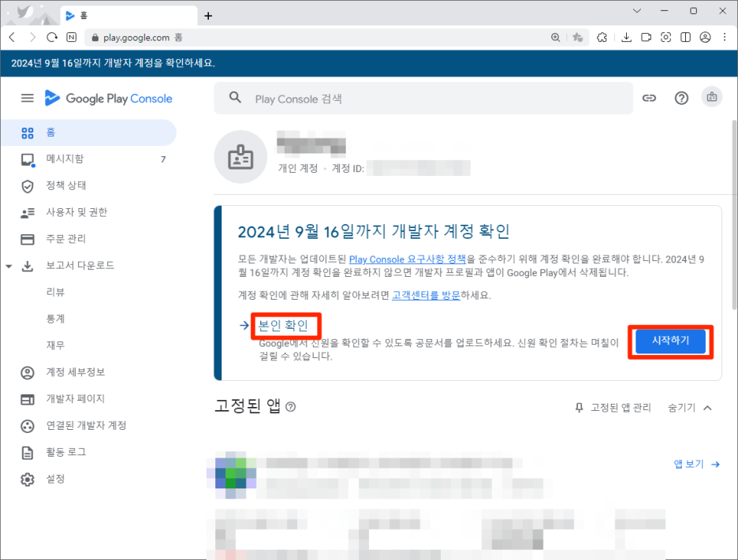This screenshot has height=560, width=738.
Task: Open the 고객센터를 방문 link
Action: (426, 295)
